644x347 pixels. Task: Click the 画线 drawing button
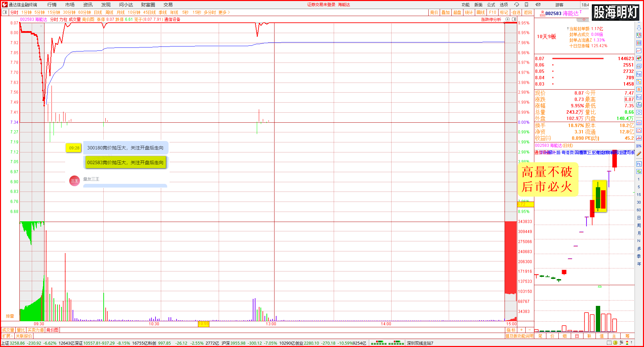[481, 12]
